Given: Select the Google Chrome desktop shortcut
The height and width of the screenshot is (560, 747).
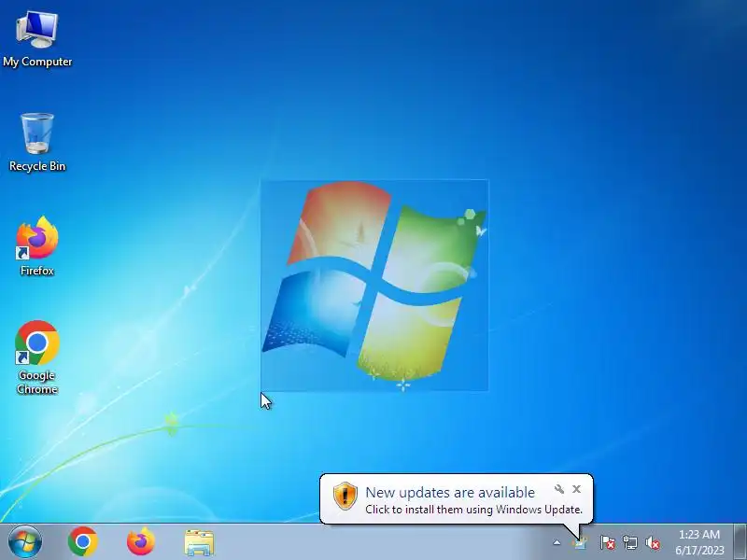Looking at the screenshot, I should click(x=37, y=357).
